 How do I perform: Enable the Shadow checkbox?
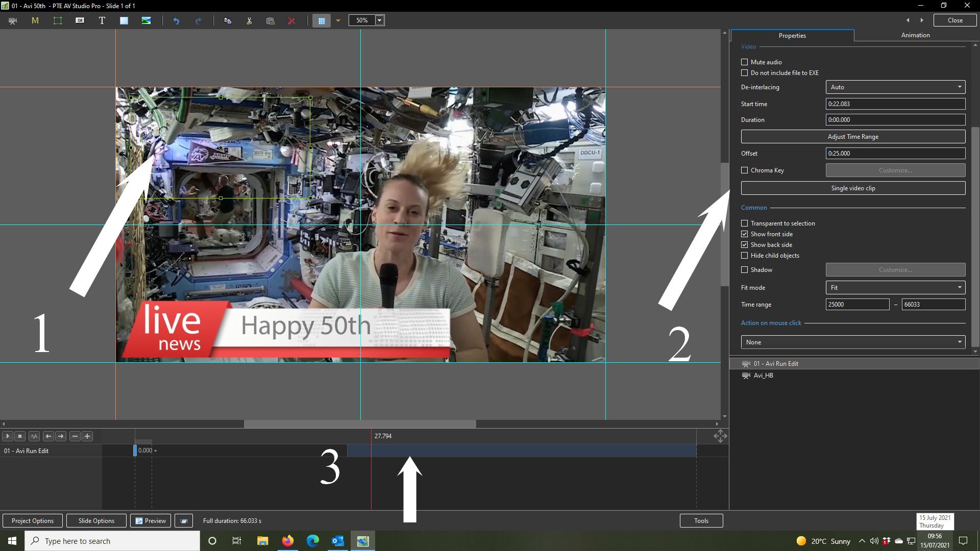(744, 269)
